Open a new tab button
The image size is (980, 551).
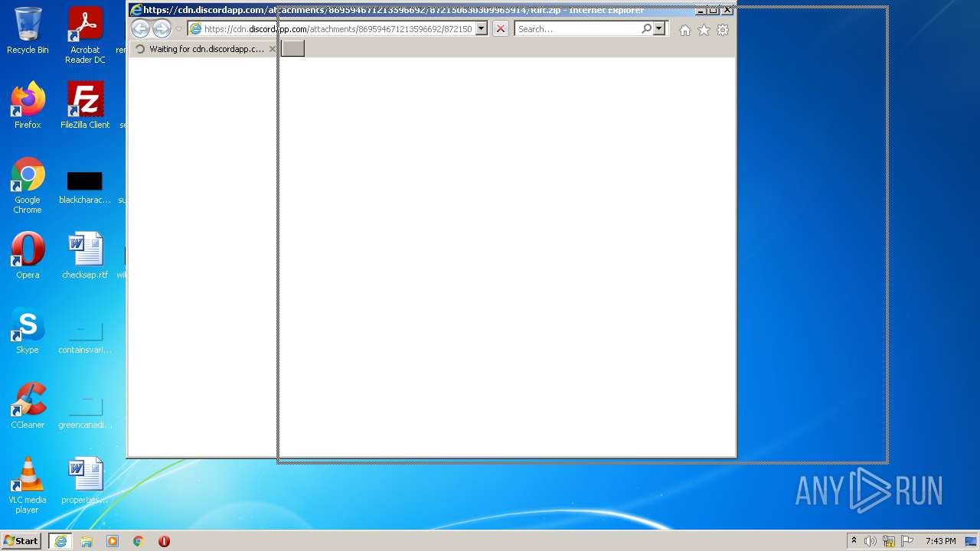tap(293, 49)
